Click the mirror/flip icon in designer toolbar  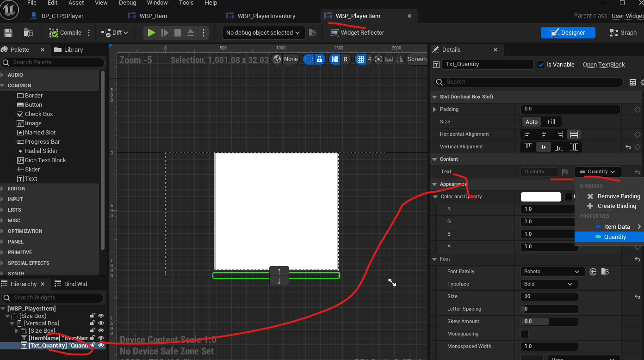tap(399, 59)
